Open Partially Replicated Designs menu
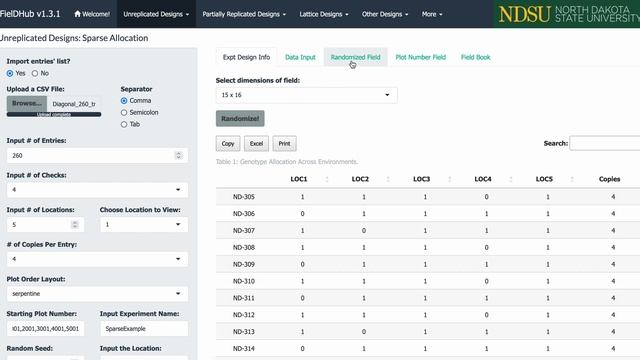The width and height of the screenshot is (640, 360). [x=244, y=14]
